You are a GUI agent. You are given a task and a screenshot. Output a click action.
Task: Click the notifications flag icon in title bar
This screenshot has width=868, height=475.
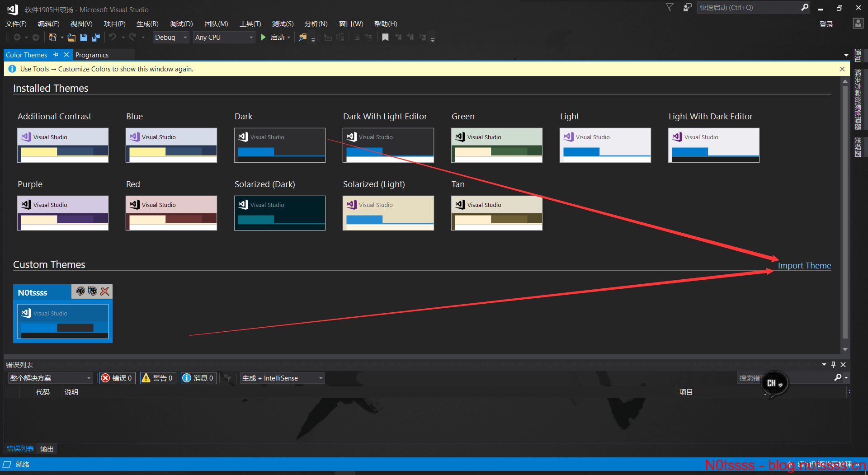[x=670, y=7]
